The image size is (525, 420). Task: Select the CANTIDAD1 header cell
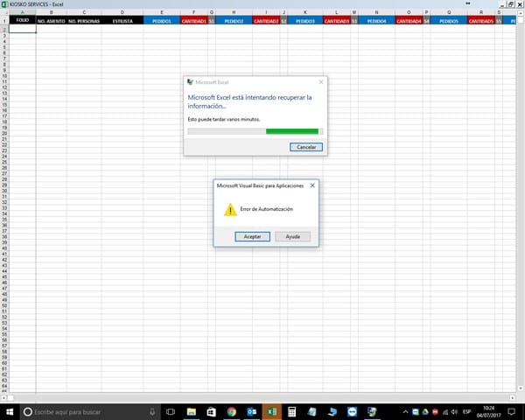(194, 20)
